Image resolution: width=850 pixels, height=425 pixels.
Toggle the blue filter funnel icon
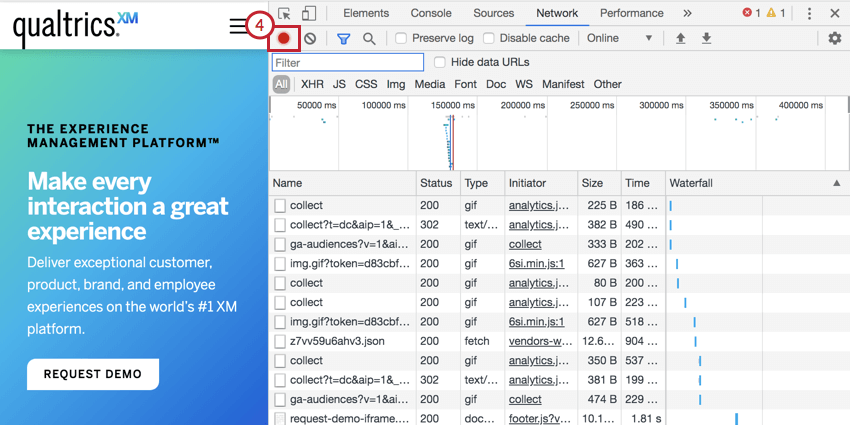click(343, 38)
